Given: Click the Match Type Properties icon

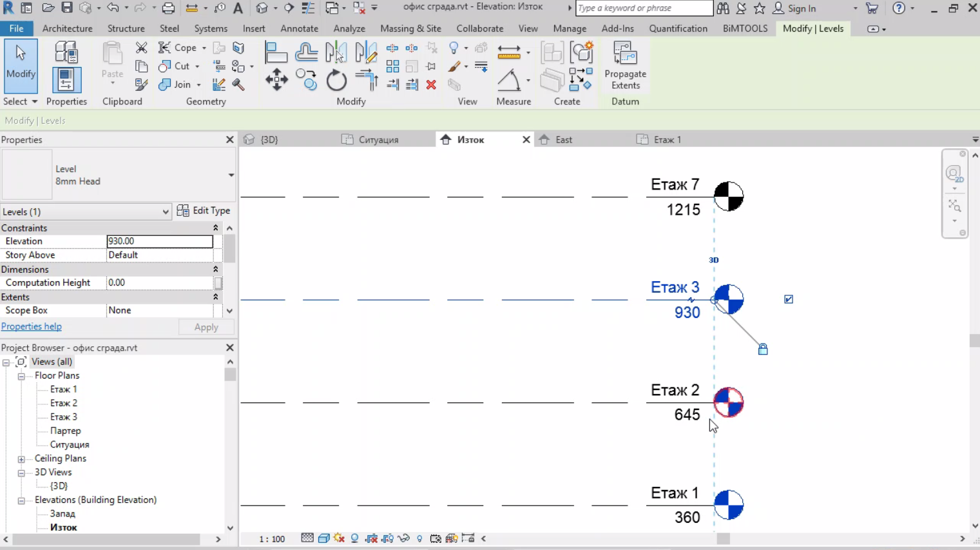Looking at the screenshot, I should point(141,84).
